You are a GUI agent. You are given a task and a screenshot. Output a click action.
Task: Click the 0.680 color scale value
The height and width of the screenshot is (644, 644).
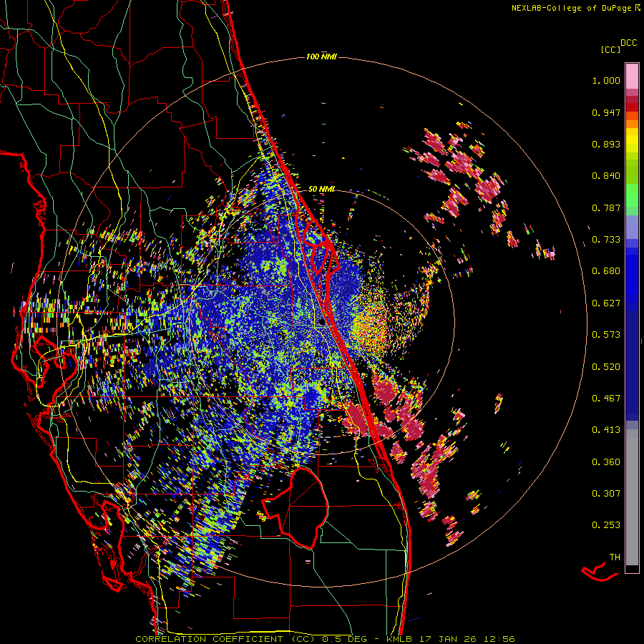point(606,271)
